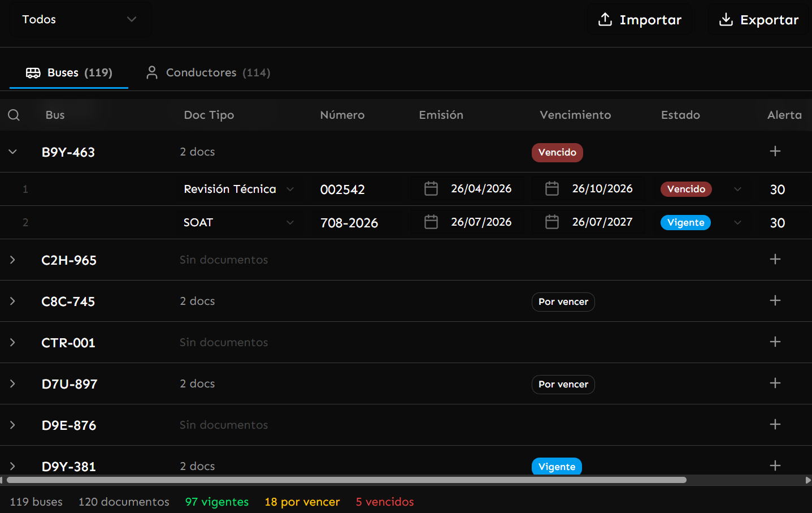Screen dimensions: 812x513
Task: Switch to the Conductores tab
Action: point(208,73)
